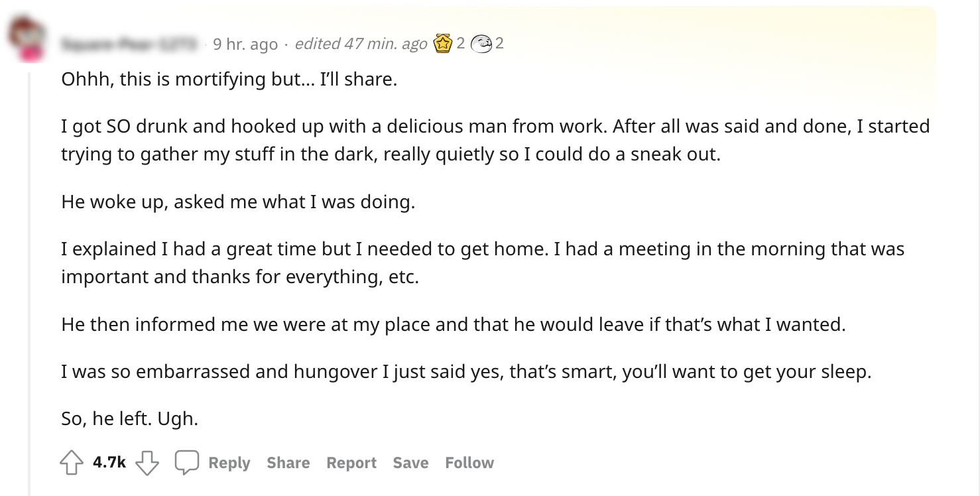Click the "So, he left. Ugh." line
The height and width of the screenshot is (496, 980).
[x=130, y=419]
